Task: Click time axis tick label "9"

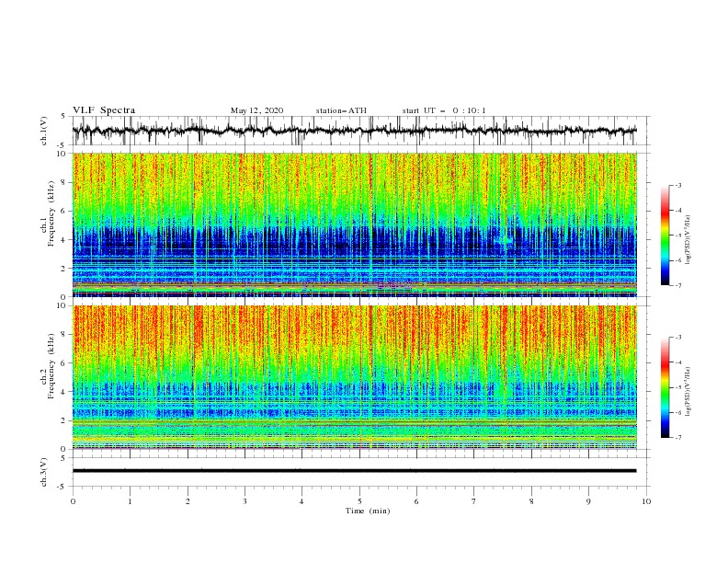Action: click(588, 501)
